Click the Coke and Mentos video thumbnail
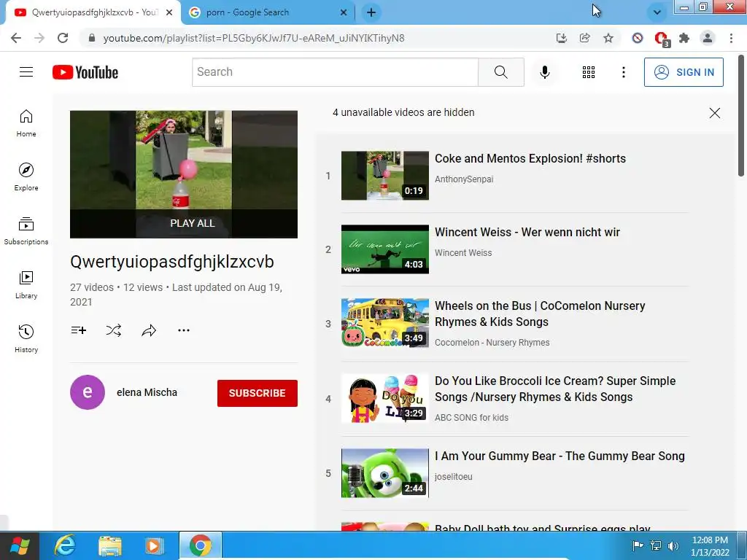 [385, 176]
